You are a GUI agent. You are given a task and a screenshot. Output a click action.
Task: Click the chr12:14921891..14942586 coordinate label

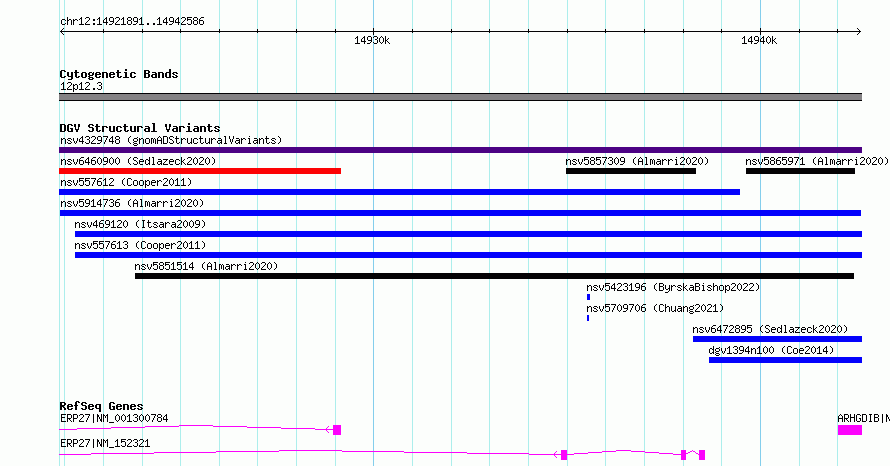click(x=132, y=22)
